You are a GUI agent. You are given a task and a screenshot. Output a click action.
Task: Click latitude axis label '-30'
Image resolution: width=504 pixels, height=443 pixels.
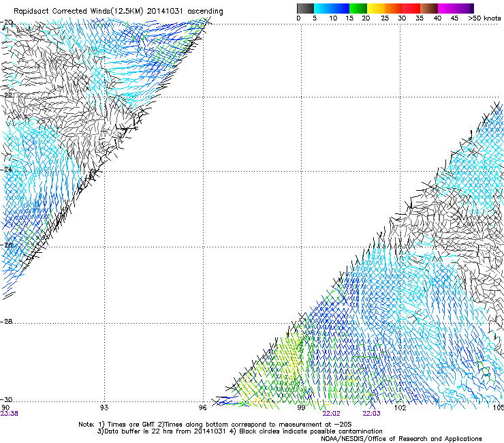[x=6, y=400]
